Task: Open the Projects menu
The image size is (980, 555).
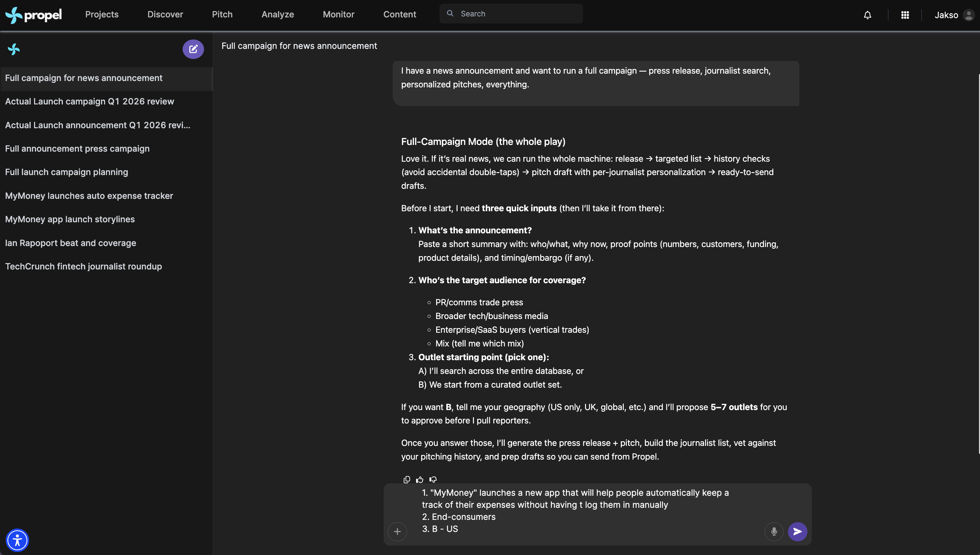Action: point(102,14)
